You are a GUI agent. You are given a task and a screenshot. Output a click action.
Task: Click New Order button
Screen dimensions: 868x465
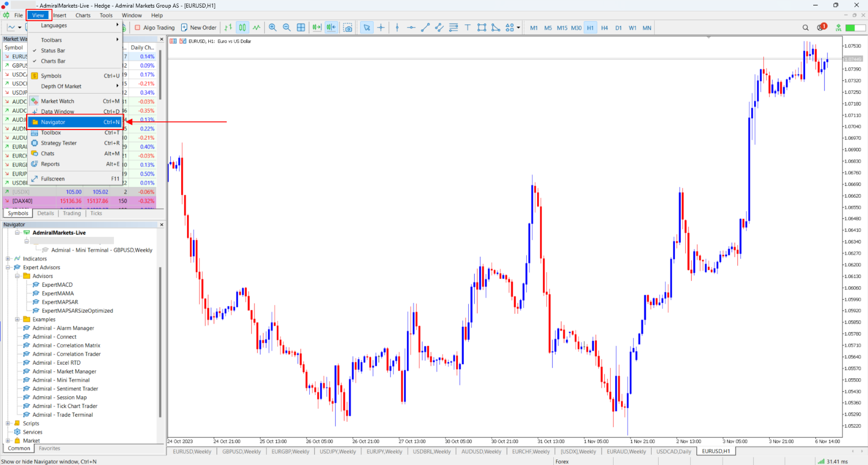point(199,28)
